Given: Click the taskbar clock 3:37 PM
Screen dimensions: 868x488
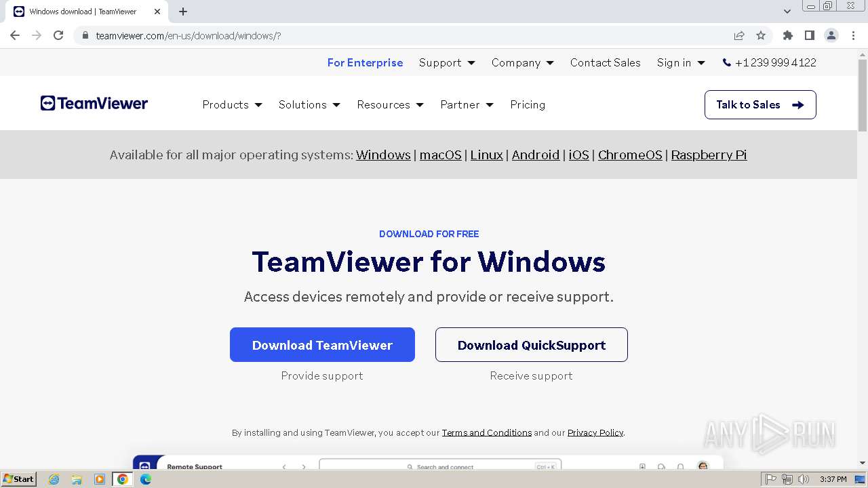Looking at the screenshot, I should coord(833,479).
